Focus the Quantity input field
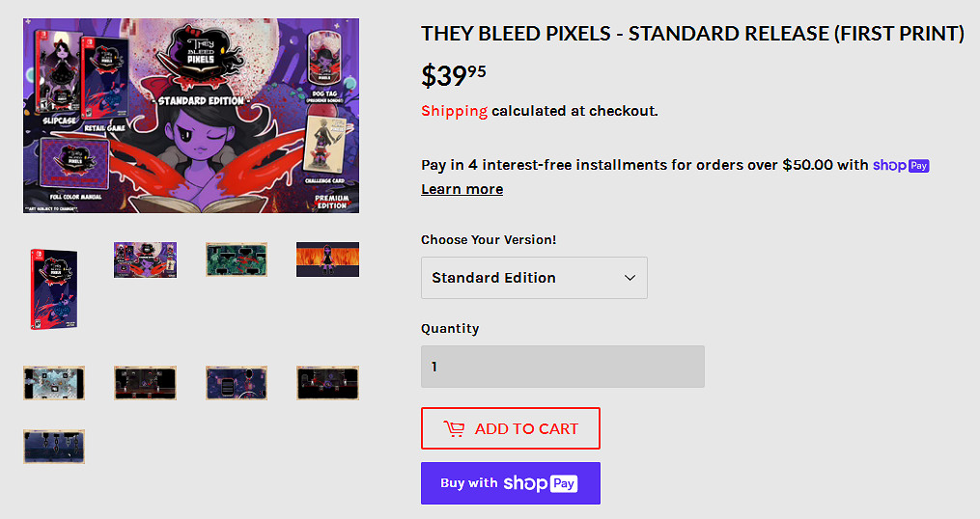Viewport: 980px width, 519px height. (562, 367)
